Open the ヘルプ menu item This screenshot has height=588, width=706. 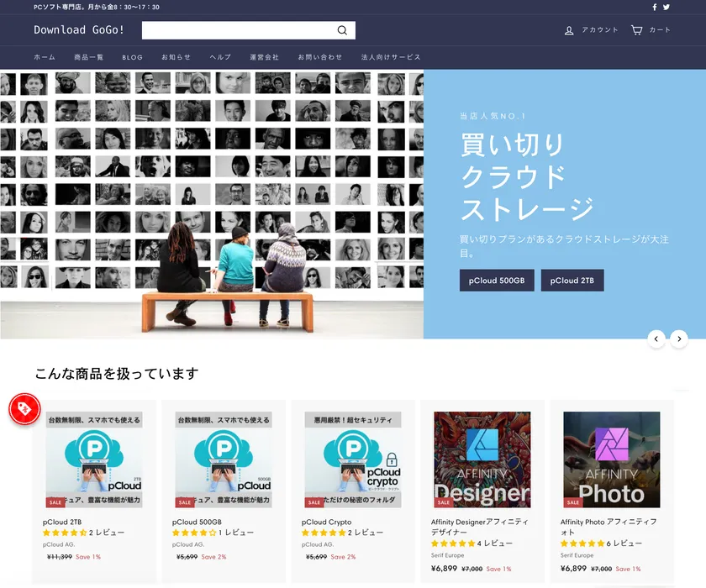[220, 57]
